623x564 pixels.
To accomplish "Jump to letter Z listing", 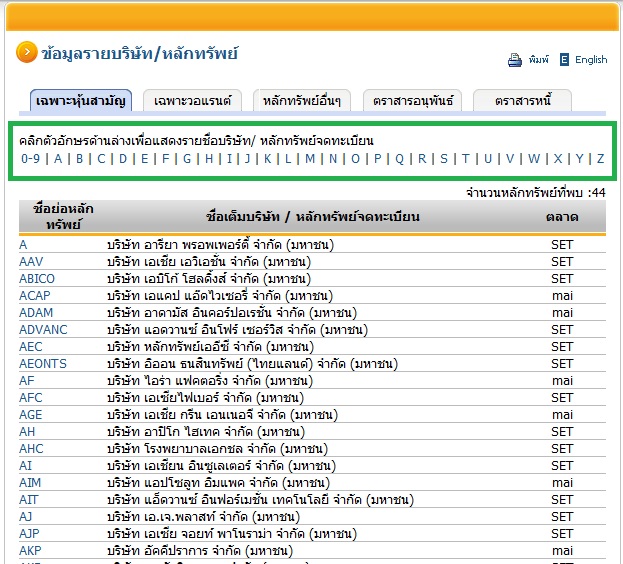I will click(x=601, y=159).
